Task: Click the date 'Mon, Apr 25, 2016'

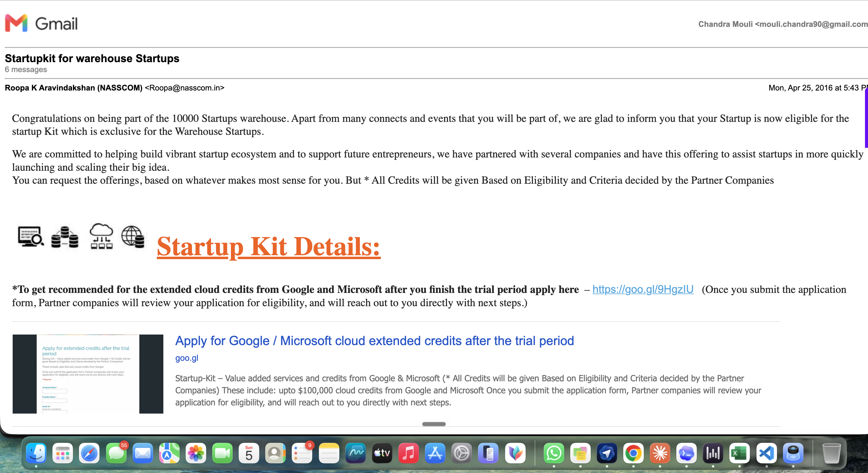Action: [800, 88]
